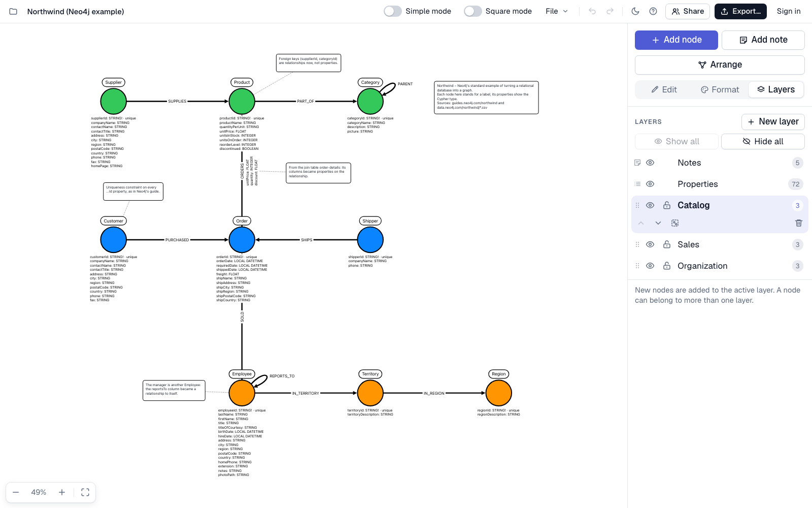Switch to the Edit tab

click(664, 89)
